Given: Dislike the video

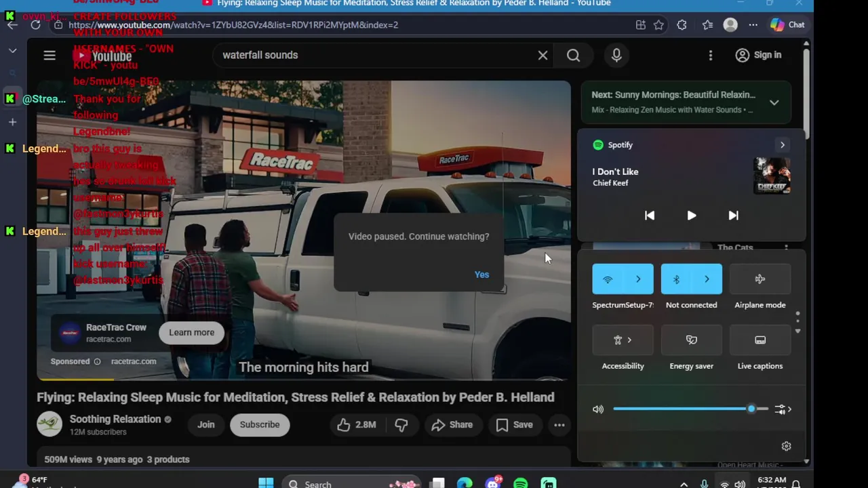Looking at the screenshot, I should (401, 425).
